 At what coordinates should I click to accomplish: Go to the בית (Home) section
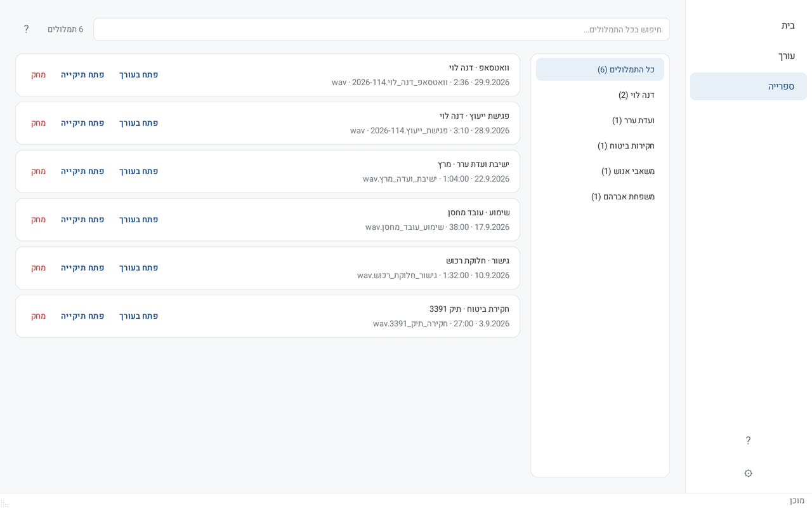(749, 25)
